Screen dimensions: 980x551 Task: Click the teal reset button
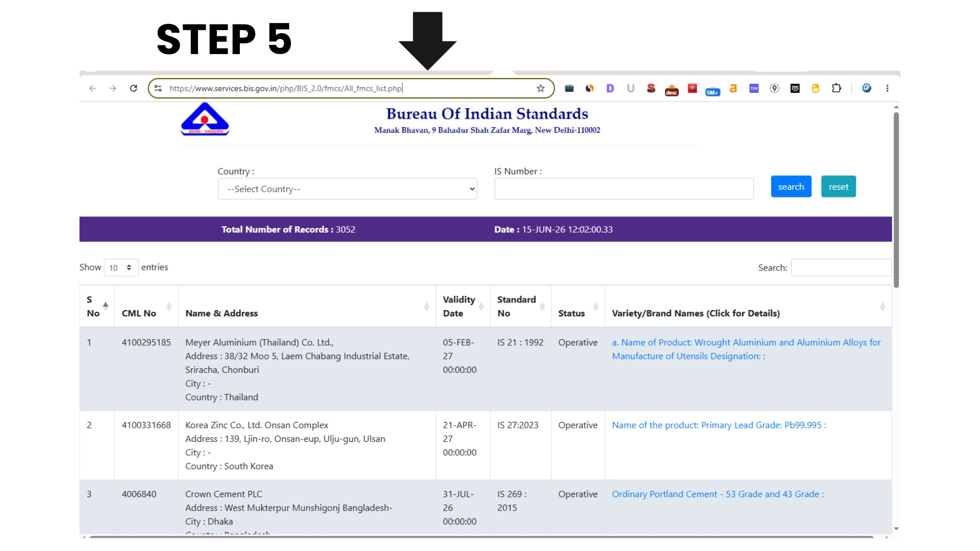pos(838,187)
